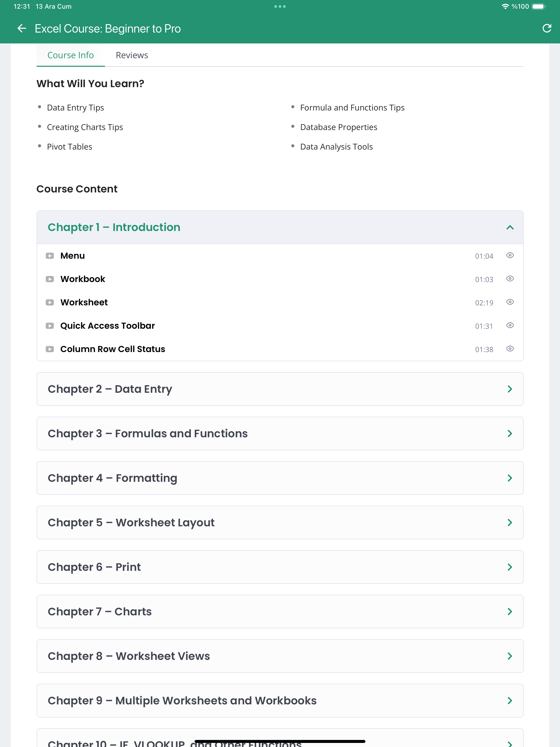Play the Workbook lesson video icon
Viewport: 560px width, 747px height.
[x=50, y=279]
